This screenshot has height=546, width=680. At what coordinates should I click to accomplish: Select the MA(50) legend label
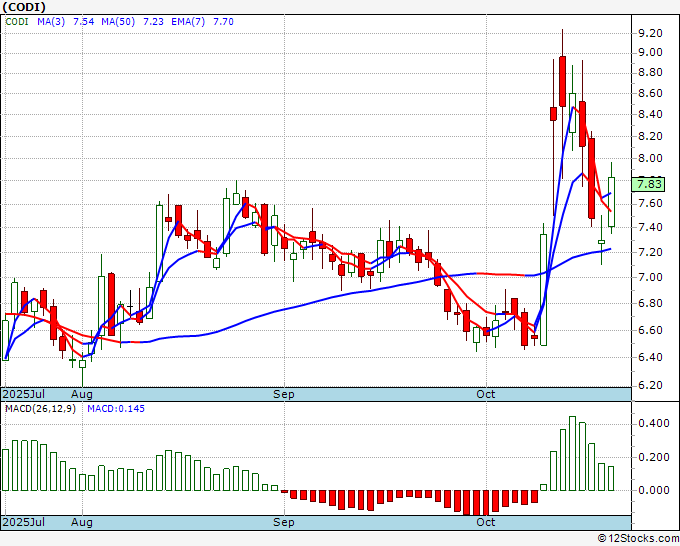[x=118, y=22]
